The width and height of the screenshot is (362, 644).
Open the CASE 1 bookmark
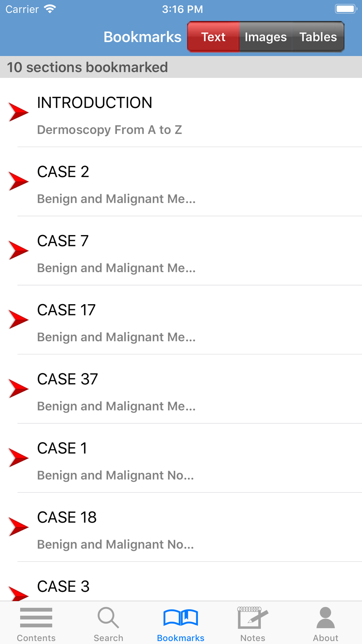pos(181,458)
